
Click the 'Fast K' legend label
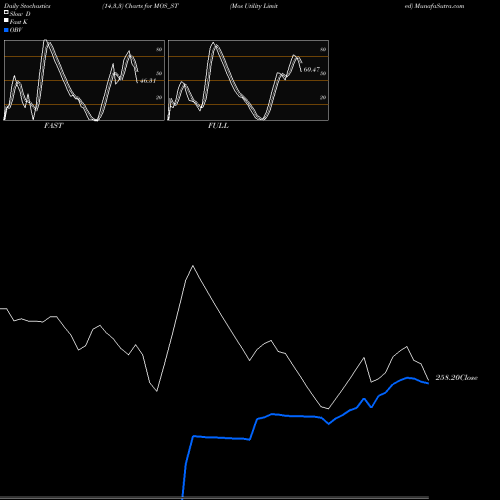coord(19,22)
